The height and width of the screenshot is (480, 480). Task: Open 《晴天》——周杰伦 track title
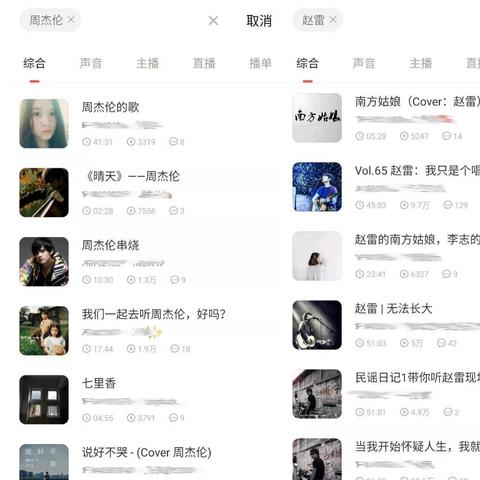131,176
